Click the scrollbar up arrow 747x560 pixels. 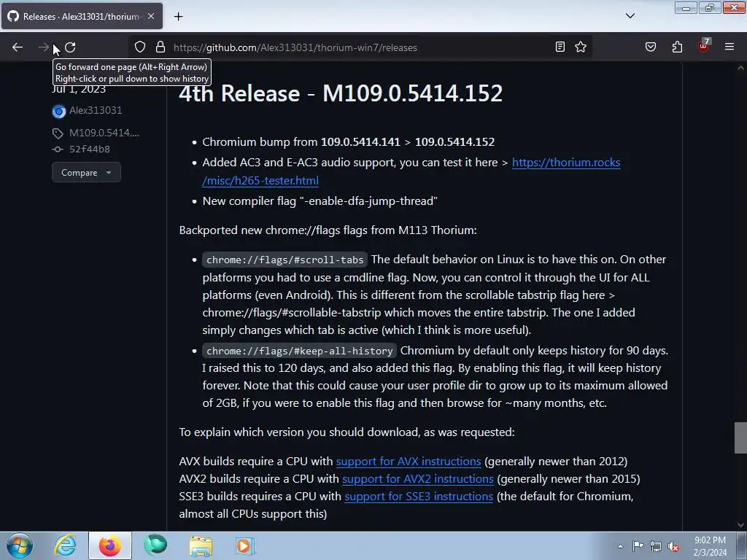(x=740, y=68)
